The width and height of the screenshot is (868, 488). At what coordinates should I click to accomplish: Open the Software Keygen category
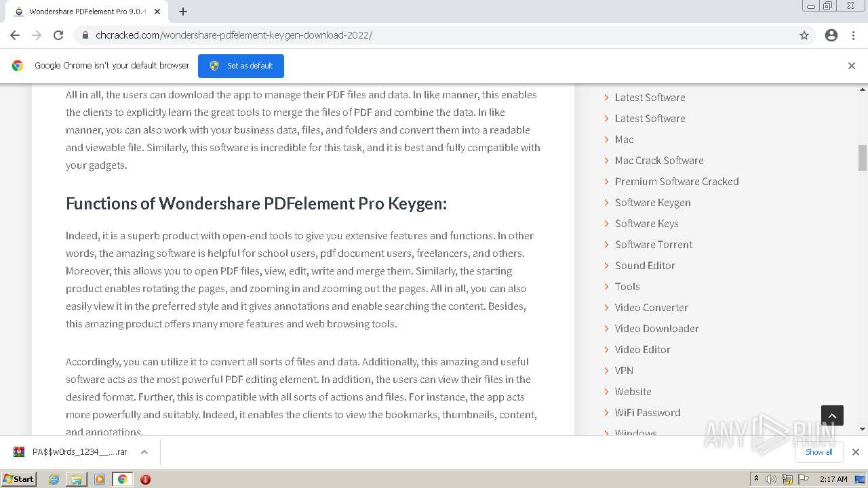pos(652,203)
